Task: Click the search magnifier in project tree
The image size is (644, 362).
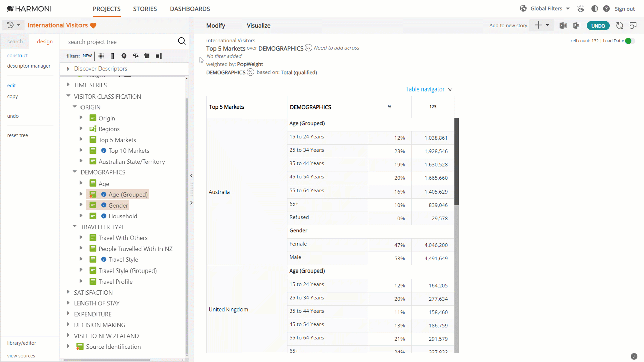Action: pyautogui.click(x=182, y=41)
